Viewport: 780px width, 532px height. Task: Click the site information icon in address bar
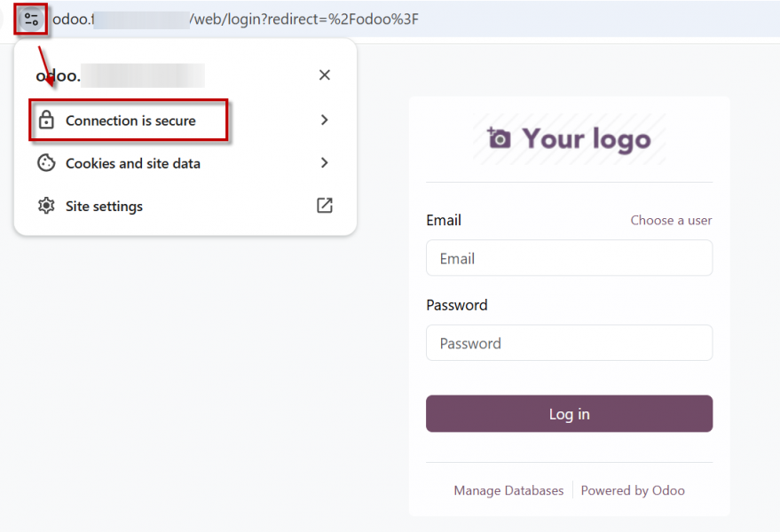click(31, 19)
